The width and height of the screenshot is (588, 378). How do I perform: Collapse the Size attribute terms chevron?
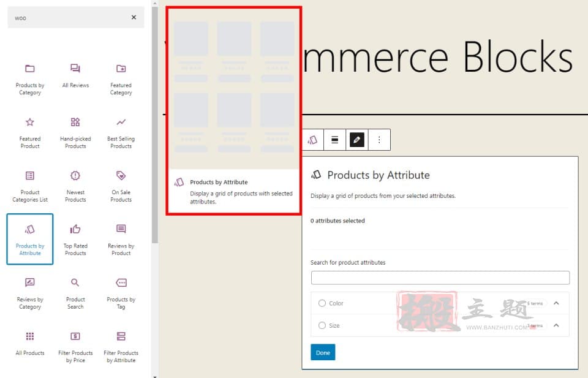tap(557, 325)
